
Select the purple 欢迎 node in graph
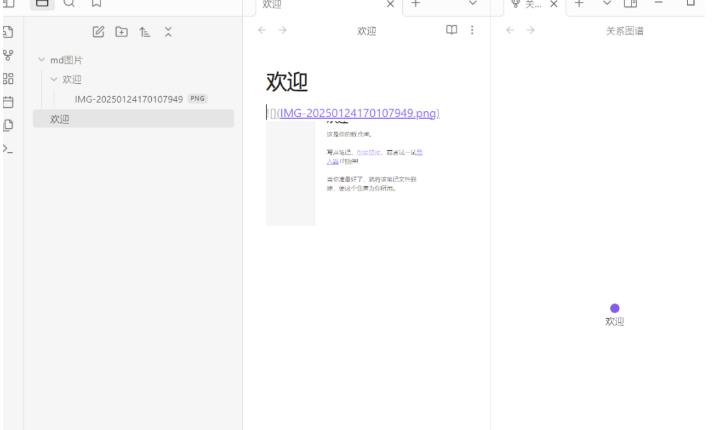pyautogui.click(x=615, y=308)
